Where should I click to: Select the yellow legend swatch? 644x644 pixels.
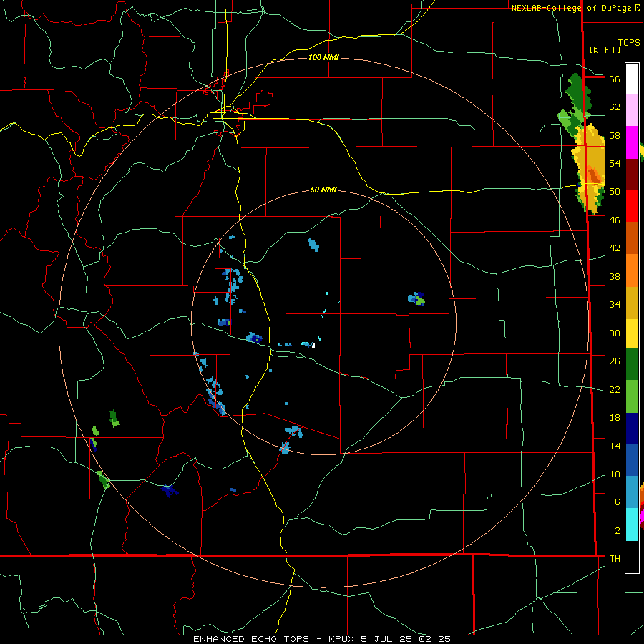632,333
